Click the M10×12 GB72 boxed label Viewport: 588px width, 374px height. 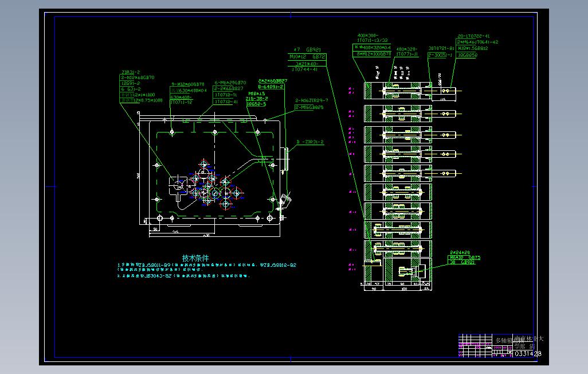307,57
